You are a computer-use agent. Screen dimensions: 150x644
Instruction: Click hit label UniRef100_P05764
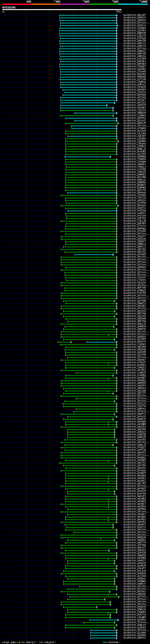point(135,211)
